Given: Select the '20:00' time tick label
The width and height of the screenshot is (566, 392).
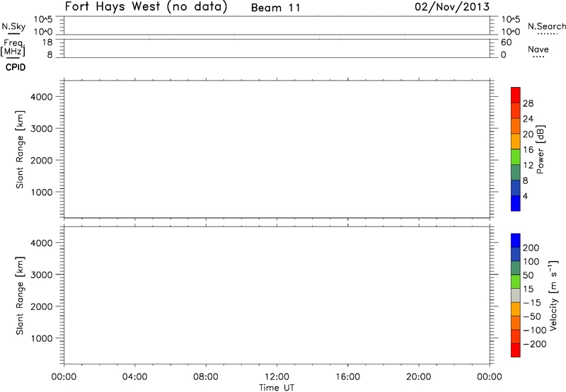Looking at the screenshot, I should [x=419, y=377].
